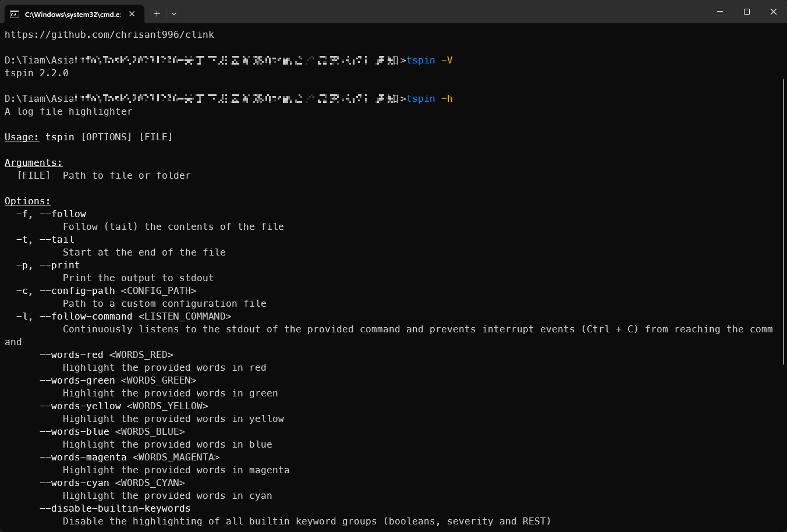Click 'Path to a custom configuration file'
This screenshot has height=532, width=787.
[x=165, y=303]
